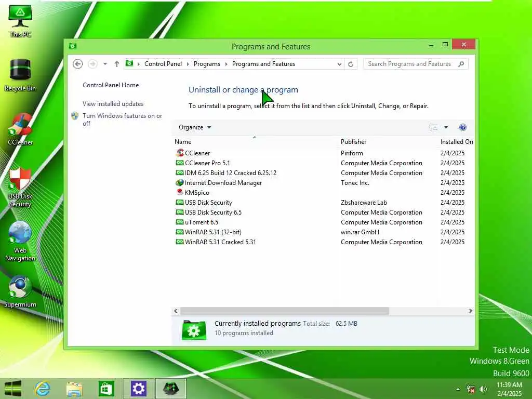Click the Programs and Features breadcrumb
Viewport: 532px width, 399px height.
click(263, 64)
